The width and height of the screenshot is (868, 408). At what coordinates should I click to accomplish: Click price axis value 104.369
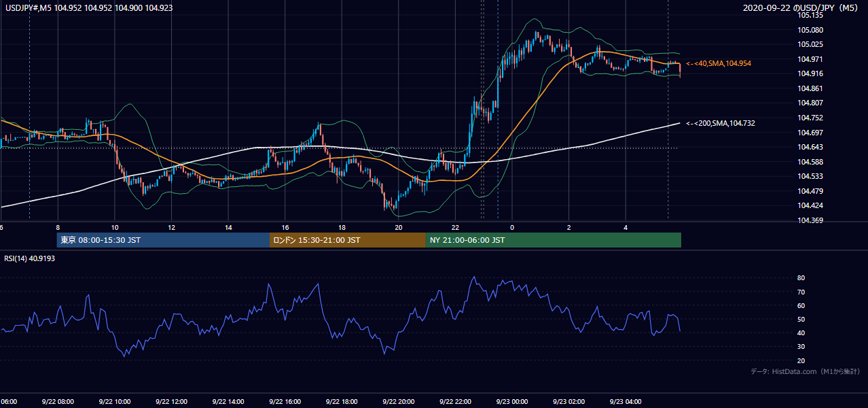click(811, 220)
